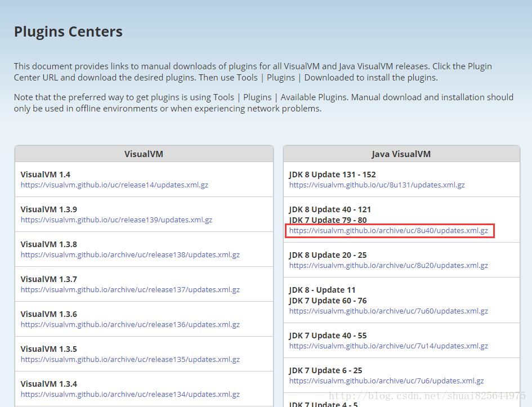532x407 pixels.
Task: Open the VisualVM 1.3.6 release136 updates link
Action: click(x=130, y=325)
